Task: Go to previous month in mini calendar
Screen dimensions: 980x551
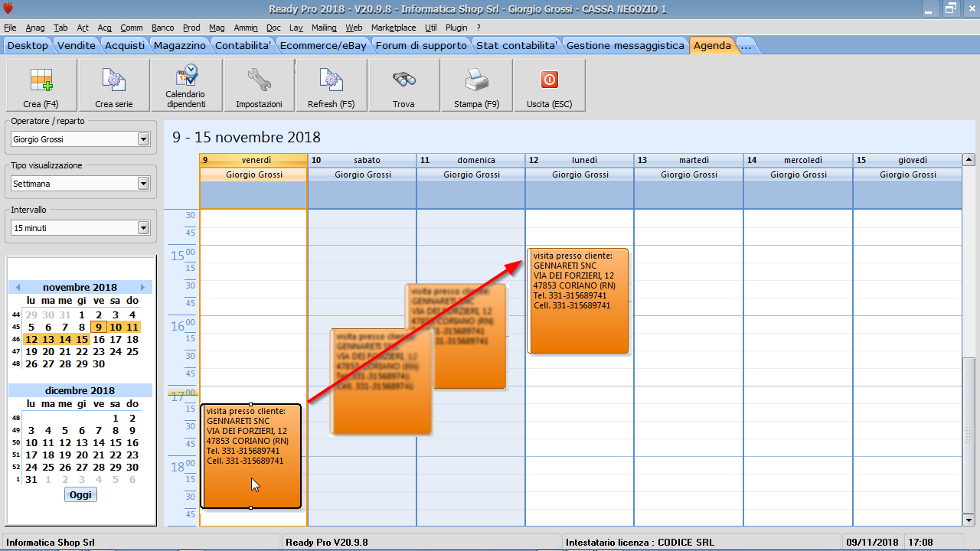Action: tap(18, 287)
